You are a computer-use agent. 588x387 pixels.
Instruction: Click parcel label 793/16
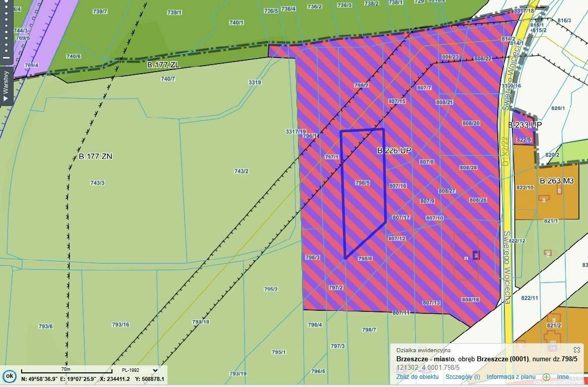(x=120, y=324)
